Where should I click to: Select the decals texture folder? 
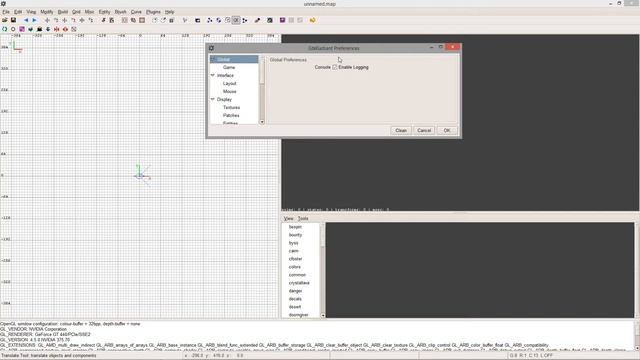coord(295,299)
